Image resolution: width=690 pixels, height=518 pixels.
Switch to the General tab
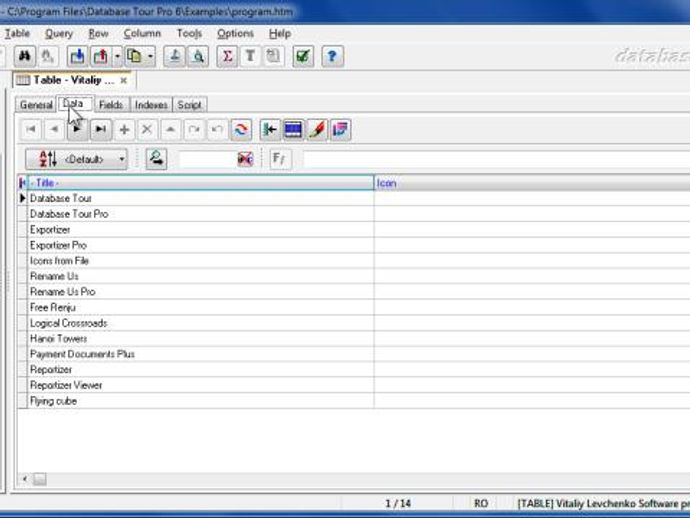(x=36, y=105)
